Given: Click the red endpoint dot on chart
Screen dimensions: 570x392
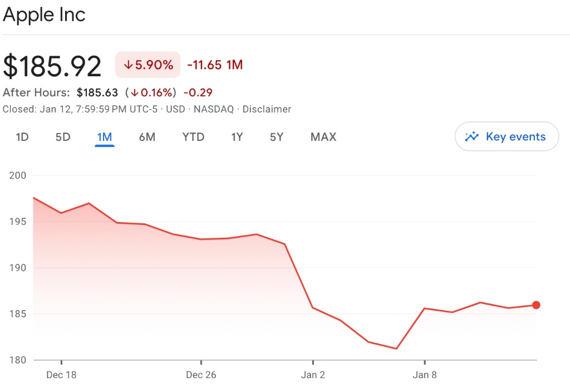Looking at the screenshot, I should coord(536,305).
